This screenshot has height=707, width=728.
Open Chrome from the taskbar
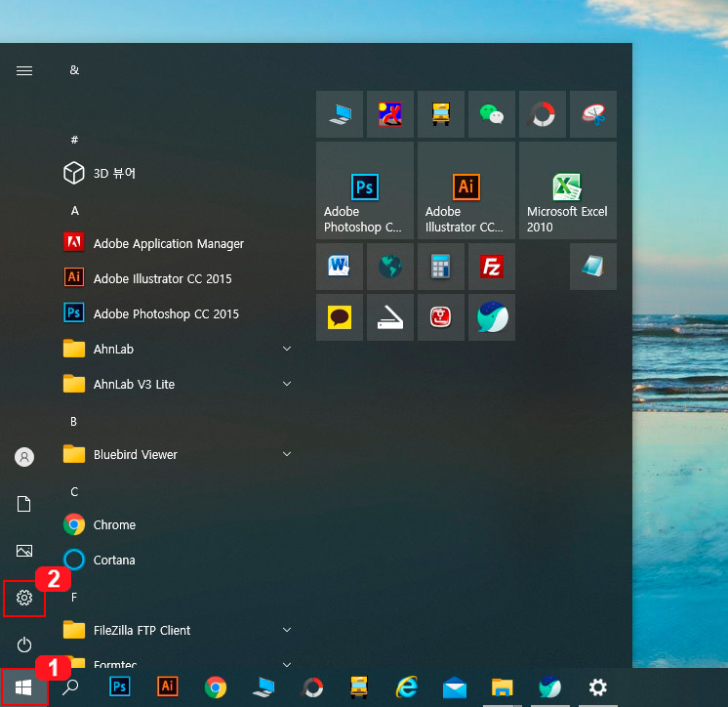216,687
